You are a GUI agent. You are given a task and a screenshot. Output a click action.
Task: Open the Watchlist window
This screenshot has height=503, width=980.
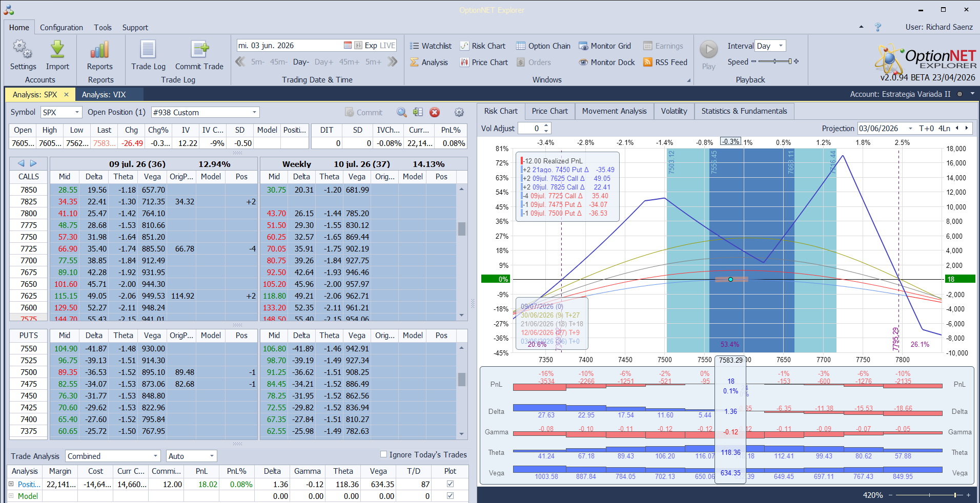pos(431,46)
